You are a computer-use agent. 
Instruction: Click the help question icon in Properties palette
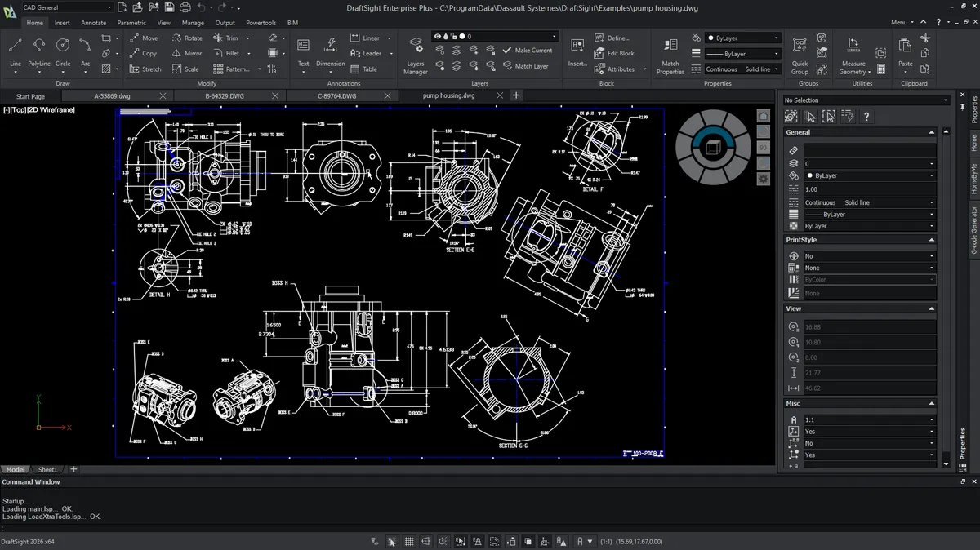click(x=866, y=117)
